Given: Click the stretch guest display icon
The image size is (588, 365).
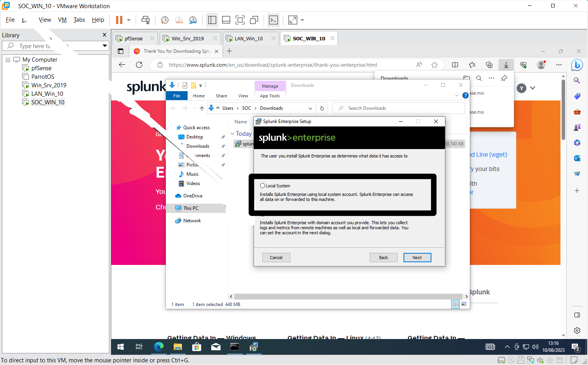Looking at the screenshot, I should point(293,20).
